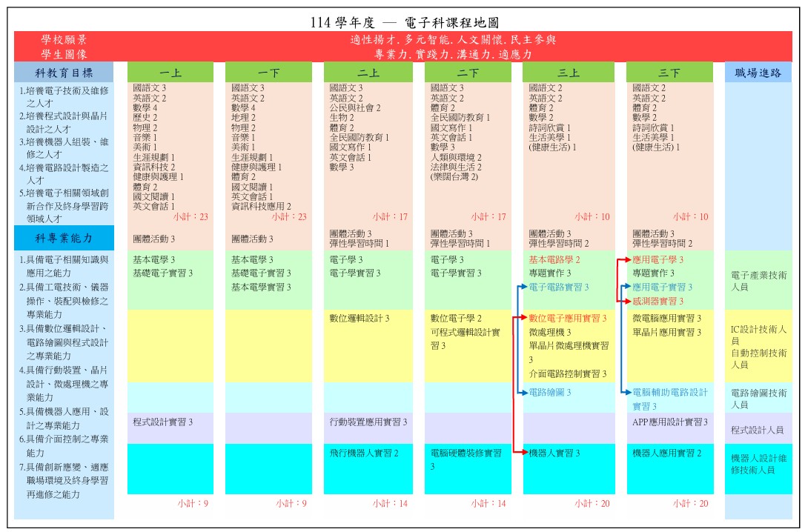Image resolution: width=805 pixels, height=532 pixels.
Task: Click the blue arrow pointing to 電腦輔助電路設計實習
Action: [x=625, y=392]
